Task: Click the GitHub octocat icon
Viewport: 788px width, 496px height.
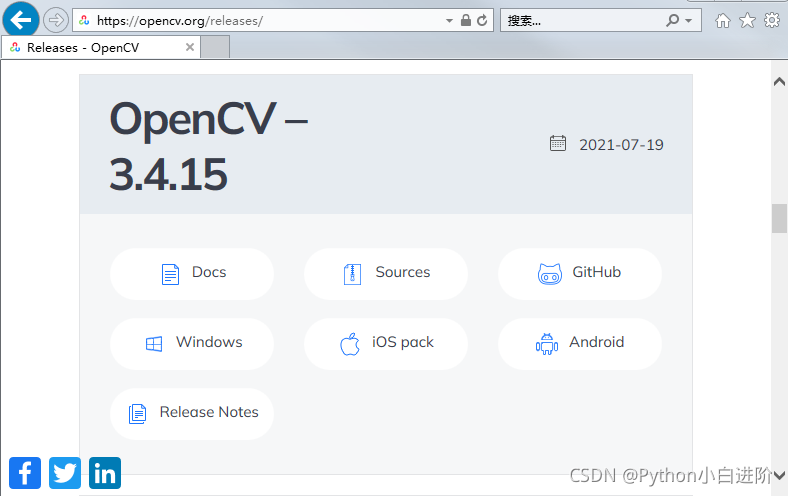Action: 550,274
